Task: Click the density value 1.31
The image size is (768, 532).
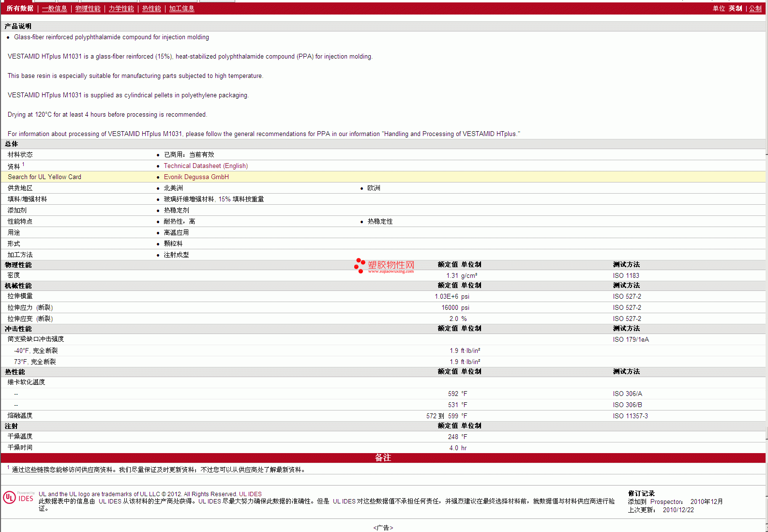Action: [x=452, y=276]
